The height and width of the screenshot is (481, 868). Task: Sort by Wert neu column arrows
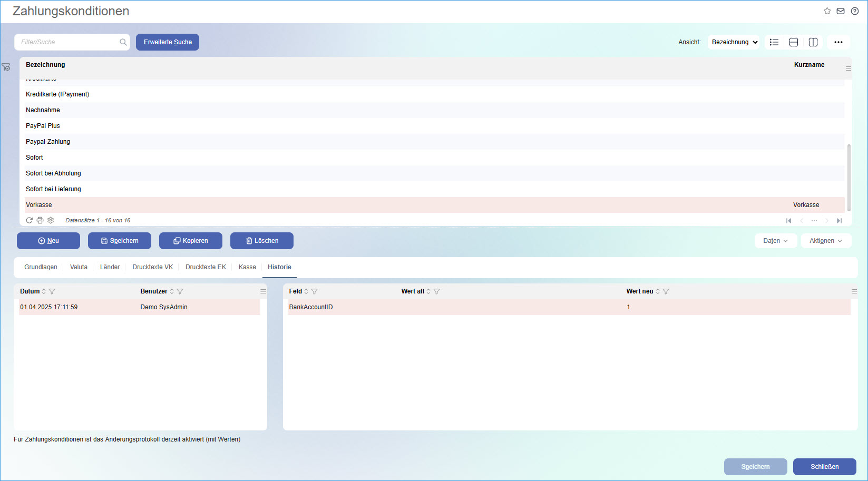[x=658, y=291]
